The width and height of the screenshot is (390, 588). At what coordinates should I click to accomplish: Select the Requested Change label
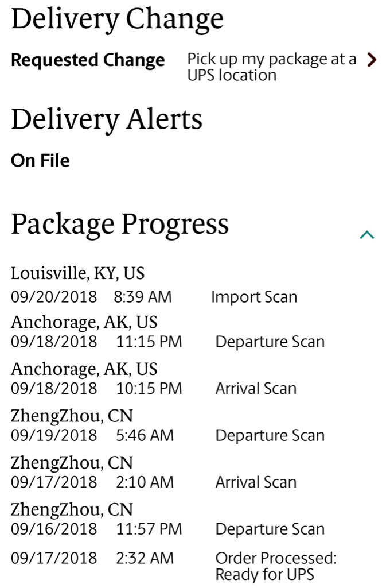point(88,60)
